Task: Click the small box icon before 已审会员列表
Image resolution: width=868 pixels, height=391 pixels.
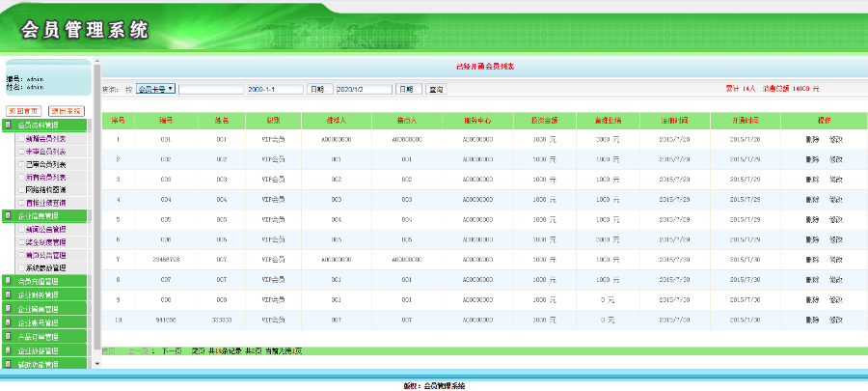Action: pos(21,164)
